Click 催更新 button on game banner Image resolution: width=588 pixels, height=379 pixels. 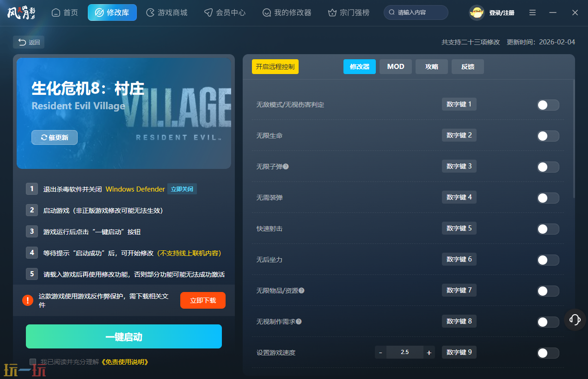pyautogui.click(x=55, y=137)
